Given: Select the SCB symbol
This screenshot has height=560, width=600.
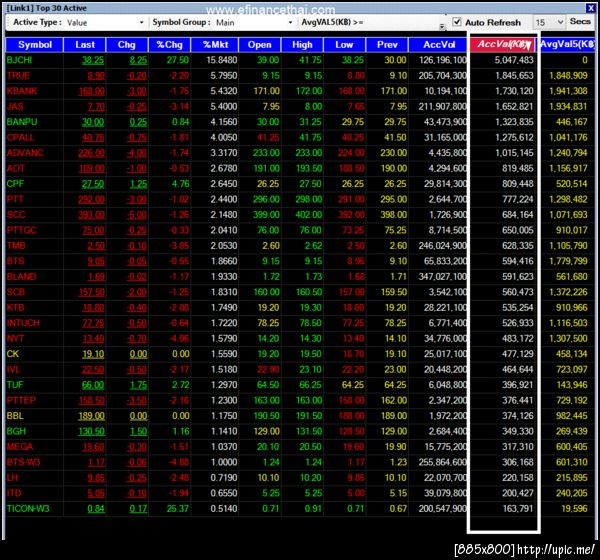Looking at the screenshot, I should tap(16, 292).
